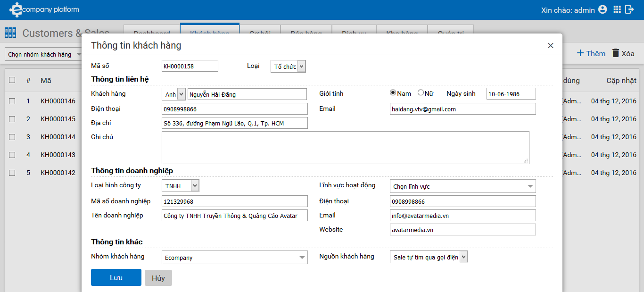Open the admin user account icon
This screenshot has height=292, width=644.
(603, 9)
